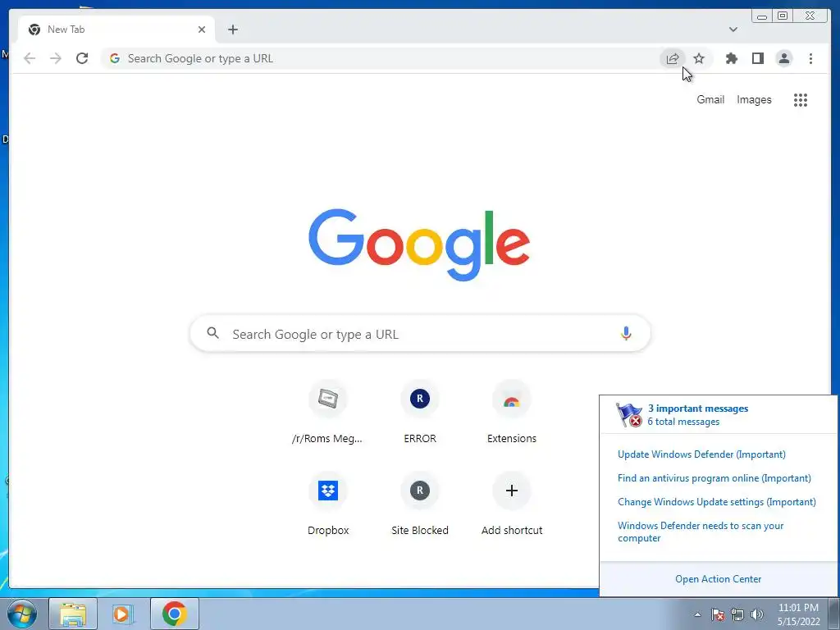Viewport: 840px width, 630px height.
Task: Open the ERROR shortcut tile
Action: (419, 413)
